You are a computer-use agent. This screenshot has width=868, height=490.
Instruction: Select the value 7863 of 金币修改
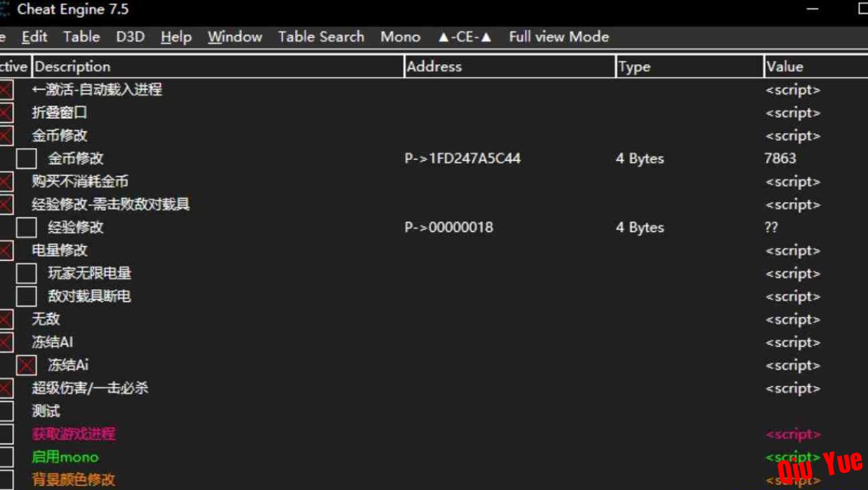[x=780, y=158]
